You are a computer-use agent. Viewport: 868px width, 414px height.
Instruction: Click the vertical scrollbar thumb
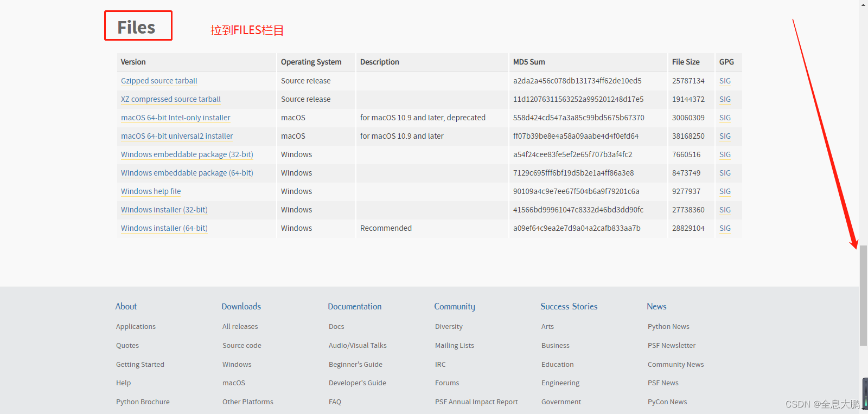tap(863, 295)
